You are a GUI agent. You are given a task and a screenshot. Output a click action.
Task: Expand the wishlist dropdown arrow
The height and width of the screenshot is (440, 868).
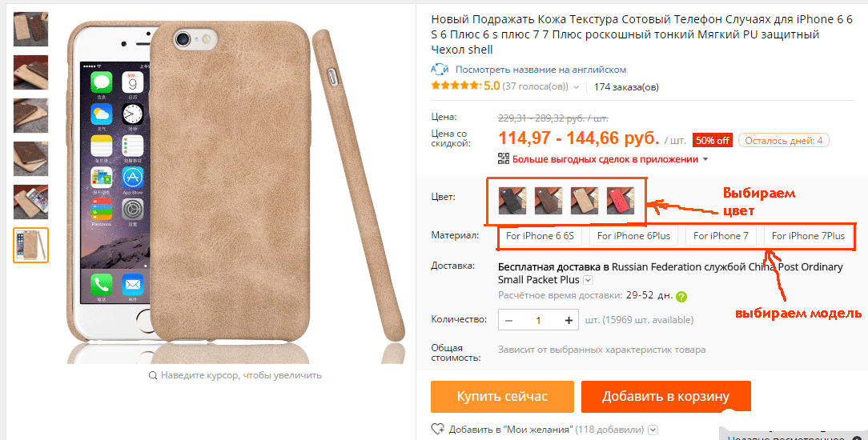[653, 430]
